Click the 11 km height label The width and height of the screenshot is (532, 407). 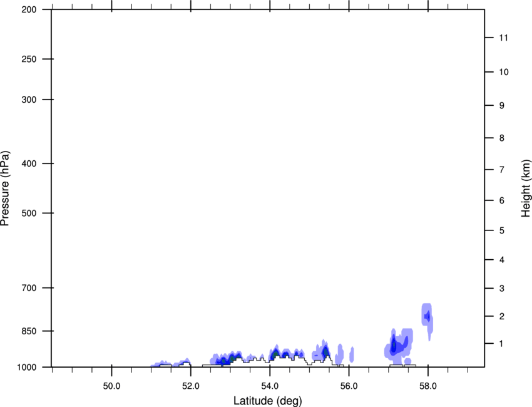tap(504, 38)
